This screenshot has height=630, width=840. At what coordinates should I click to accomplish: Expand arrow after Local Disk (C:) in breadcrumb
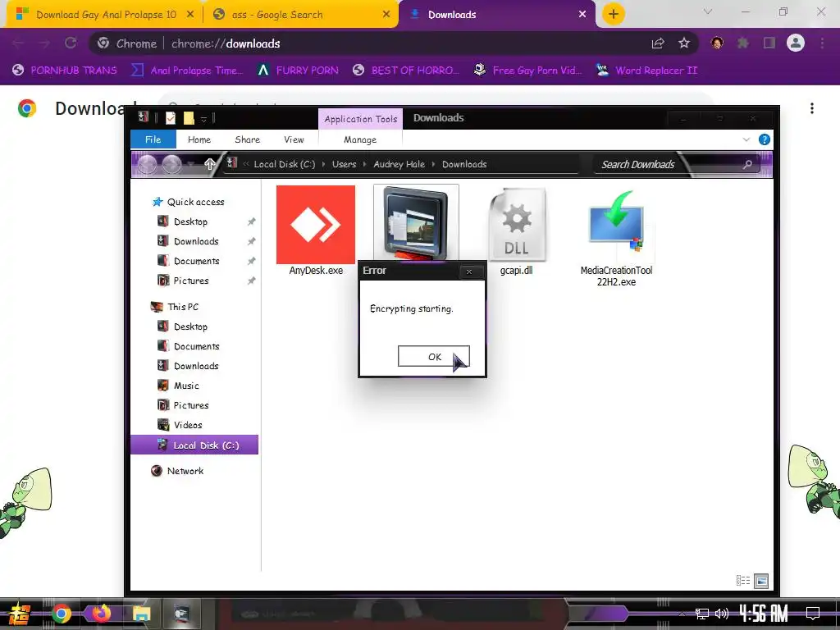pyautogui.click(x=323, y=164)
